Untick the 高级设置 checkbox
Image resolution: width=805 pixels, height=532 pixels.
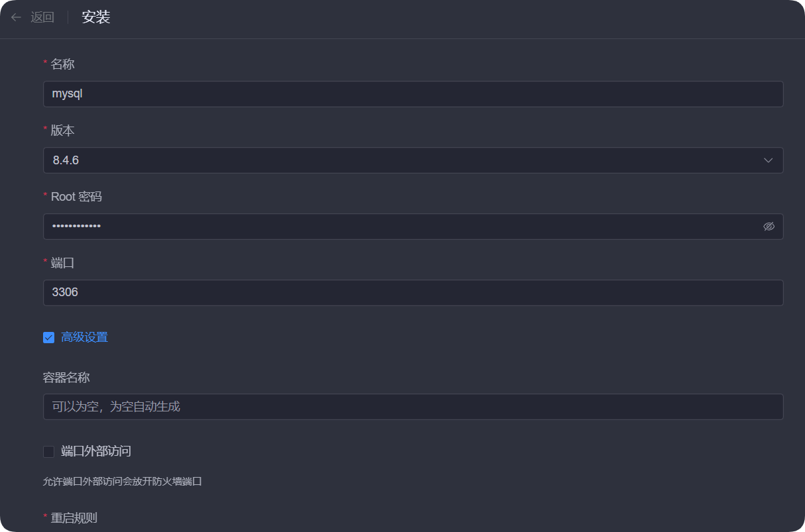(x=48, y=338)
